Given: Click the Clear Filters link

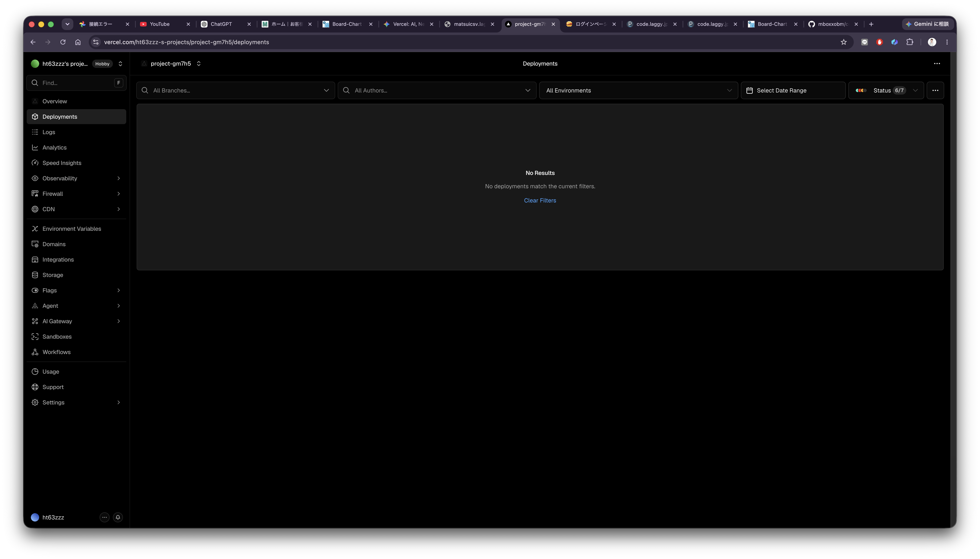Looking at the screenshot, I should point(540,200).
